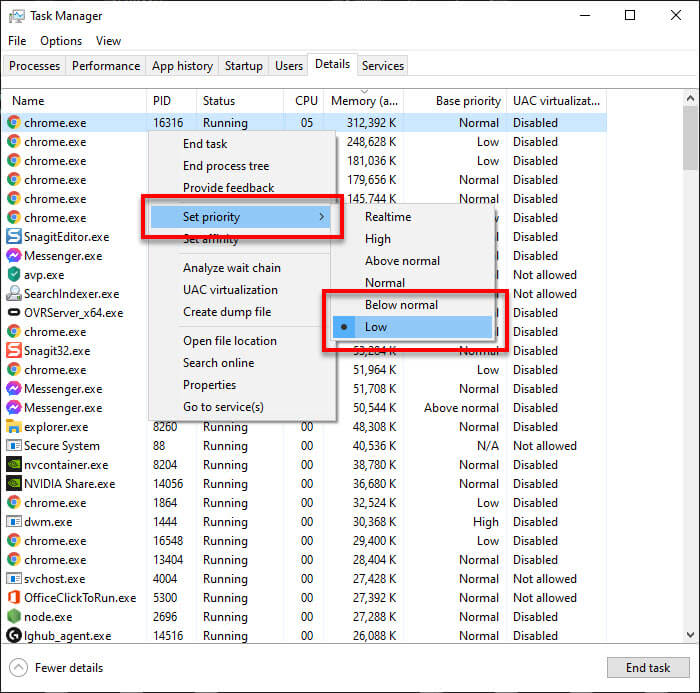This screenshot has width=700, height=693.
Task: Select Normal priority in submenu
Action: click(x=412, y=283)
